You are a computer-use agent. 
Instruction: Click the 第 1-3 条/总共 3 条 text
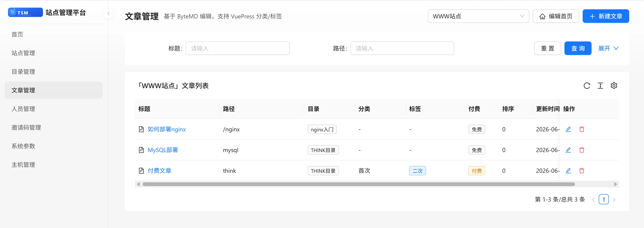560,199
